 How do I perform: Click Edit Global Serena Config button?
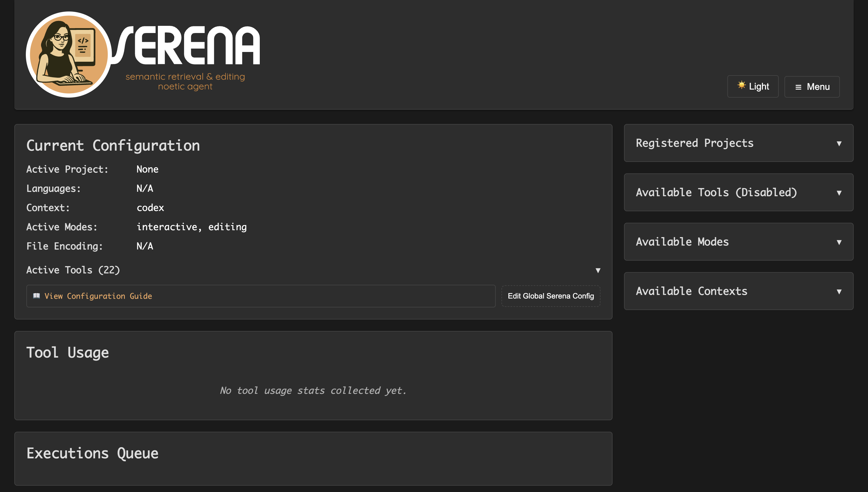coord(551,296)
